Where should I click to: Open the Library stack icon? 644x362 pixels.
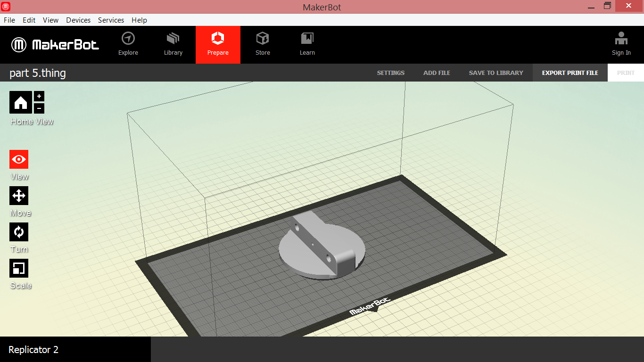[173, 39]
